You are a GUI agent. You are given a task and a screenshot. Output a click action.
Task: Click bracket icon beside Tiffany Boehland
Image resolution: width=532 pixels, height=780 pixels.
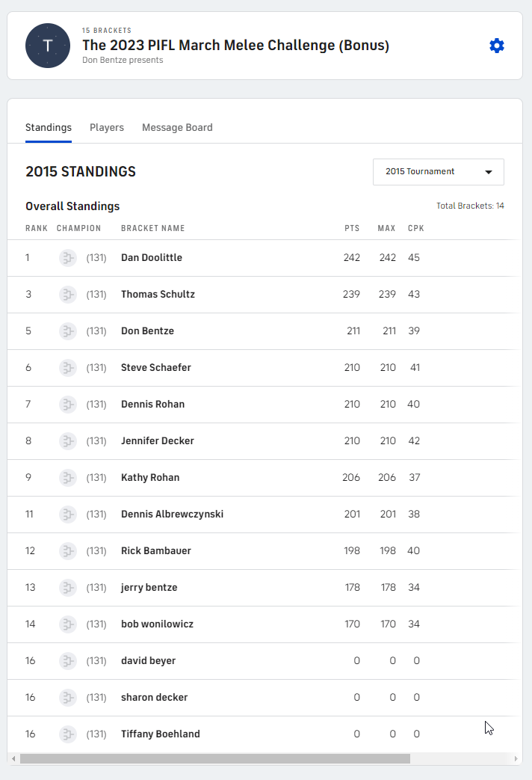click(68, 734)
